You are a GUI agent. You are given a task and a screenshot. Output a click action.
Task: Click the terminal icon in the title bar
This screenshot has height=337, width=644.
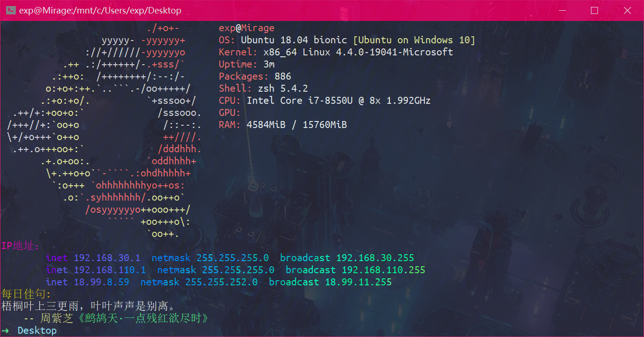coord(11,10)
